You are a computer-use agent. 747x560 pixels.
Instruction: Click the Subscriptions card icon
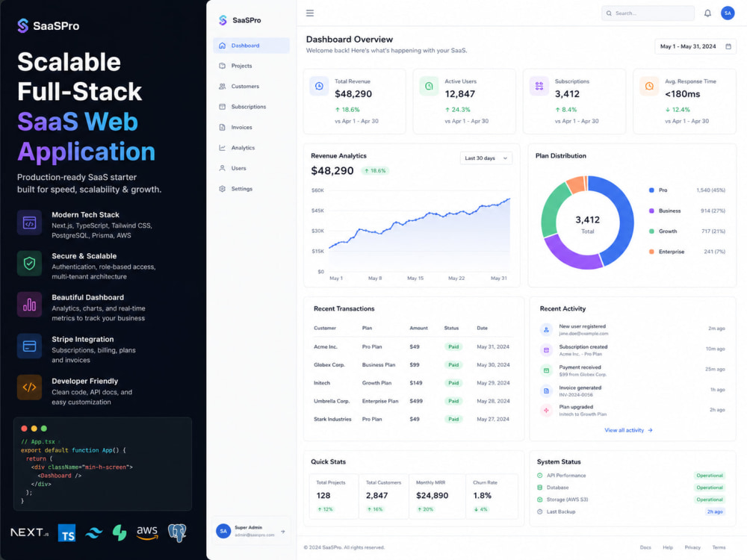[539, 86]
